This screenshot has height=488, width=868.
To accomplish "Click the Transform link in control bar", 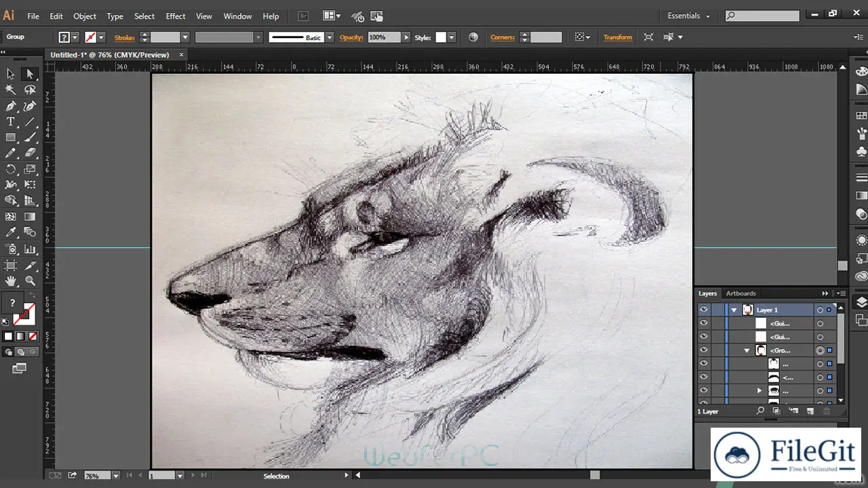I will click(618, 37).
